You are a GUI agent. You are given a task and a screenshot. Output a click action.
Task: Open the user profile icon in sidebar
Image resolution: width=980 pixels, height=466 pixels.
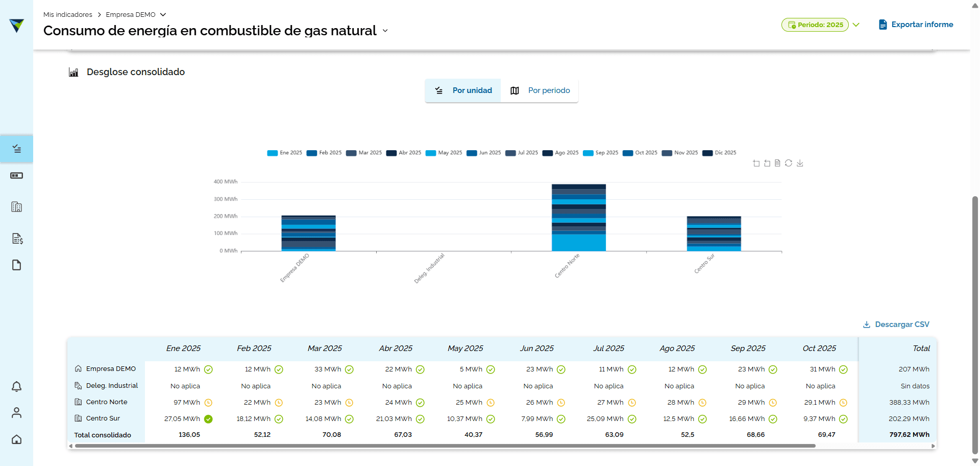(17, 413)
